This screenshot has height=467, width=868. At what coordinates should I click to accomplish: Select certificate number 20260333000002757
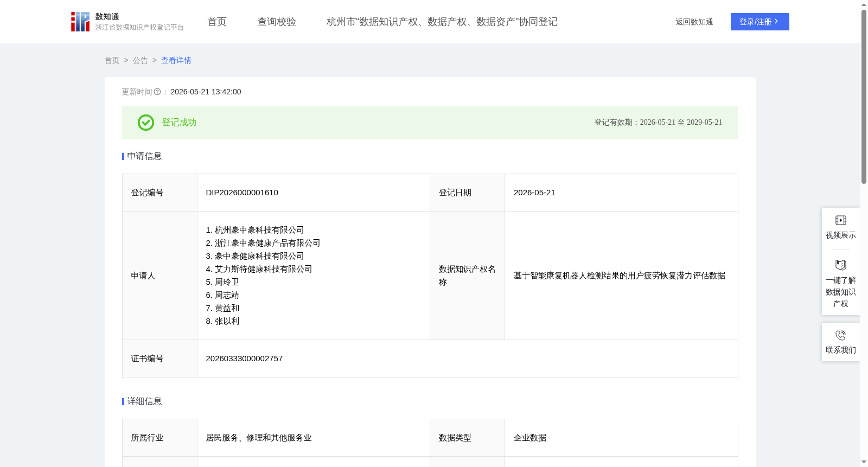click(x=244, y=359)
